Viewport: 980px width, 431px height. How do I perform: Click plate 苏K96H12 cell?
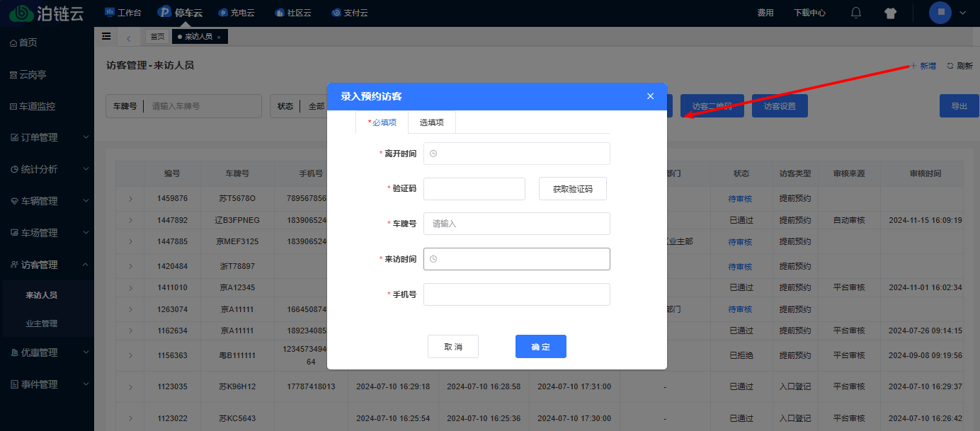point(237,387)
